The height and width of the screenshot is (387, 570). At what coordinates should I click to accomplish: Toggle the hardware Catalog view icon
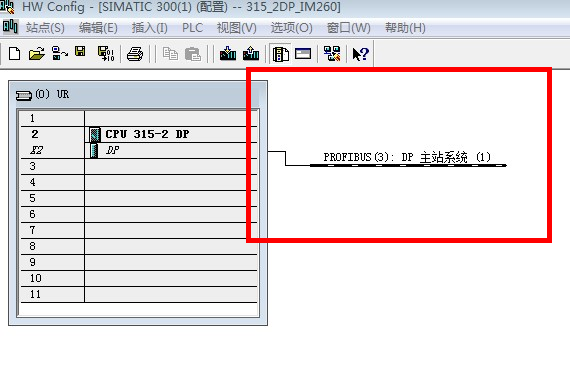(280, 54)
